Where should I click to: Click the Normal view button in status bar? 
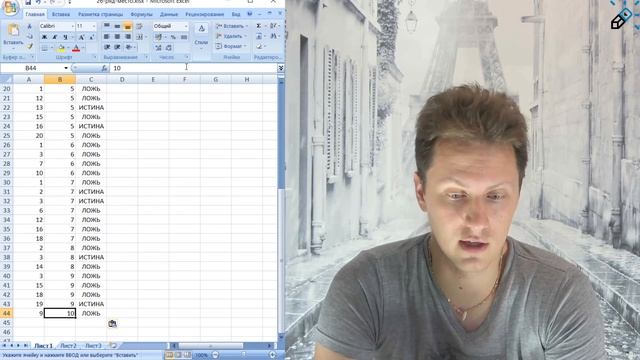coord(169,355)
